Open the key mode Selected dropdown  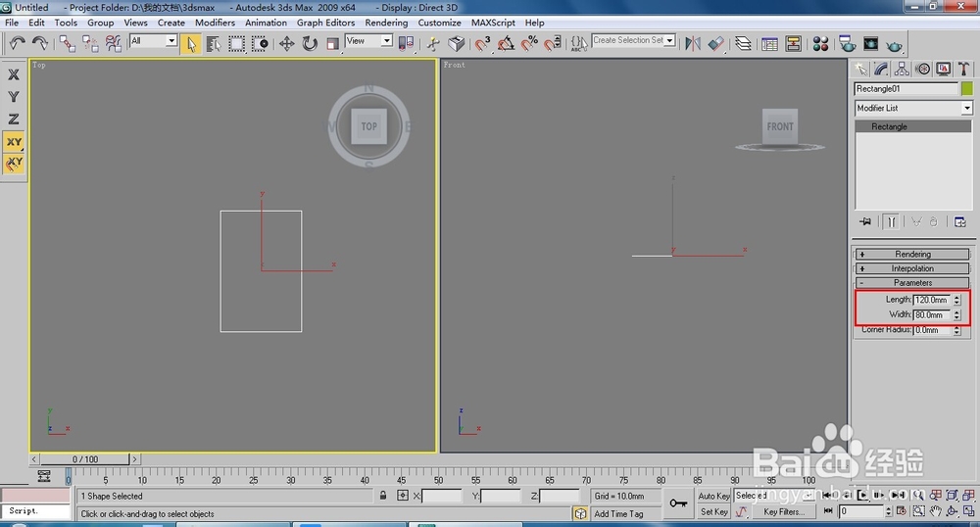click(x=775, y=495)
